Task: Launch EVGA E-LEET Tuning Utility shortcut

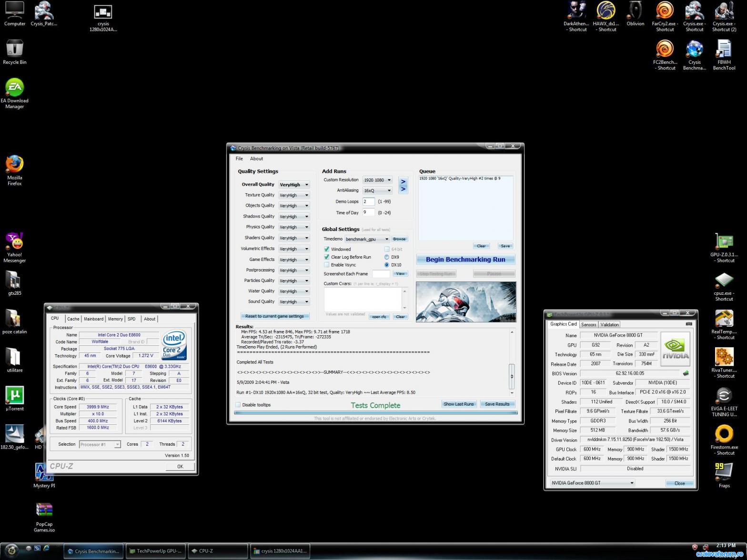Action: [x=724, y=402]
